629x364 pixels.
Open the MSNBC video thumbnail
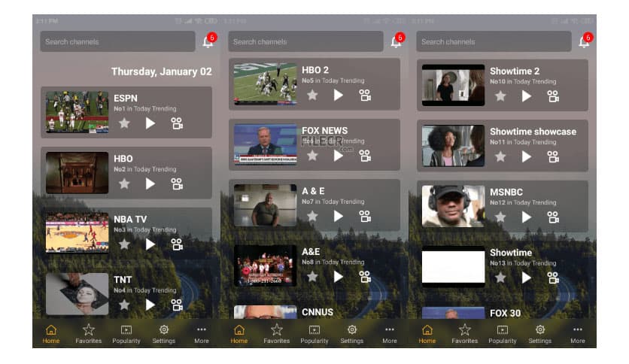(453, 206)
